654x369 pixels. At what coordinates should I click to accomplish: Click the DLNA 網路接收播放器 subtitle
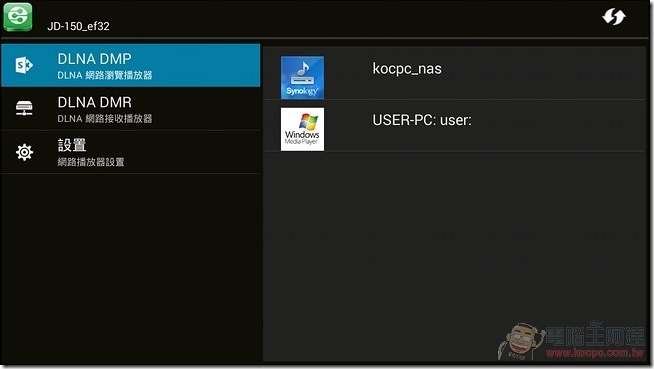coord(105,119)
